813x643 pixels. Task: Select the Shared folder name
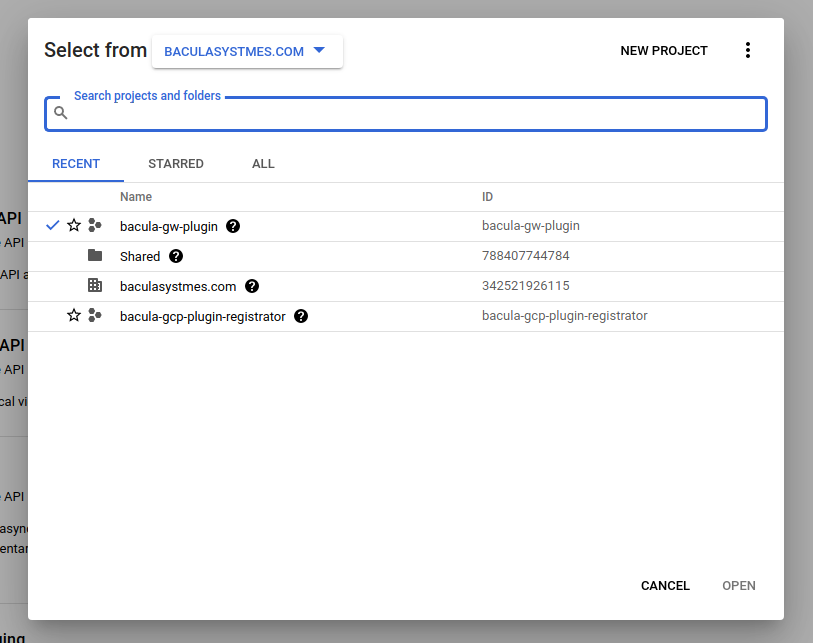(140, 257)
